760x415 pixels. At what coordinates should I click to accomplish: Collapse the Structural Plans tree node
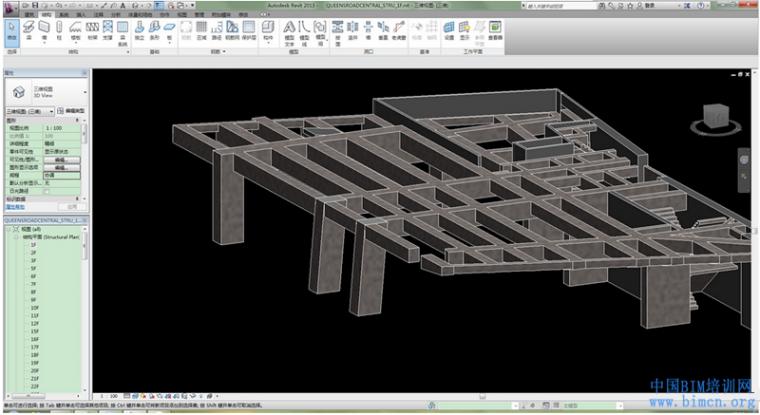point(18,236)
